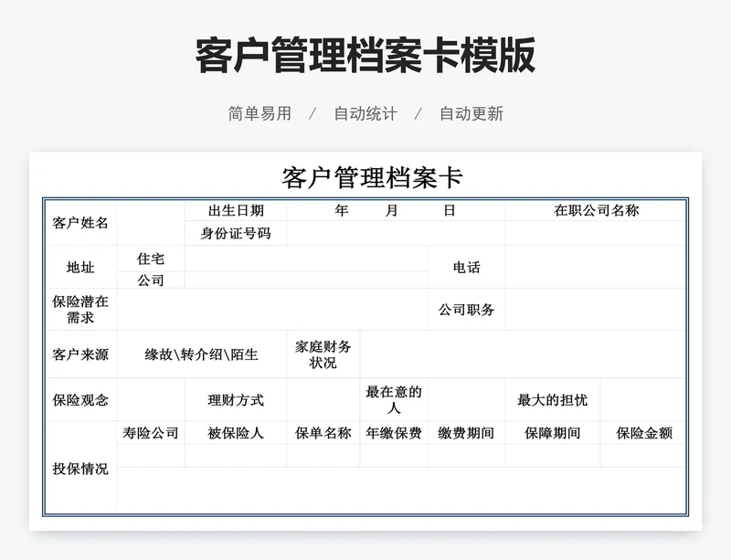Select the 投保情况 label cell
This screenshot has height=560, width=731.
coord(80,468)
